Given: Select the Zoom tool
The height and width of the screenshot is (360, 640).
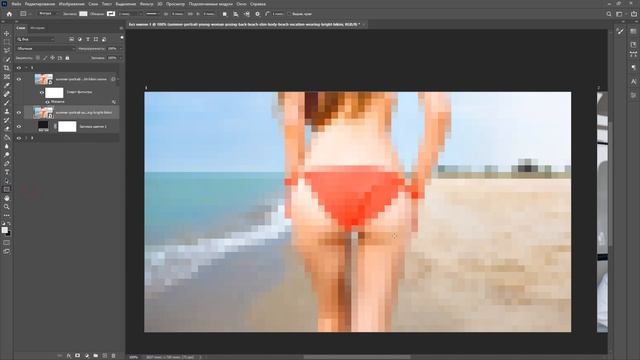Looking at the screenshot, I should coord(7,207).
